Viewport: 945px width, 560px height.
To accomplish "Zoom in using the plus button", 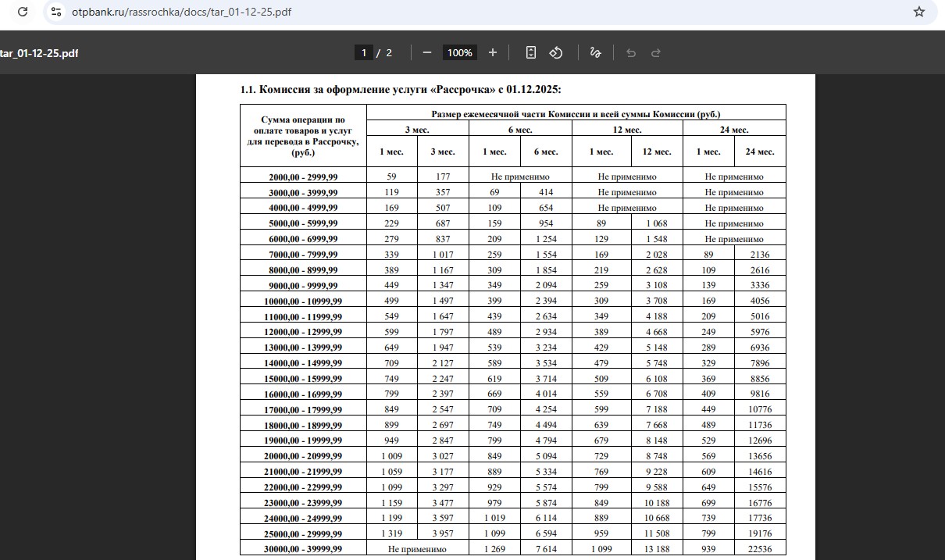I will click(x=493, y=52).
